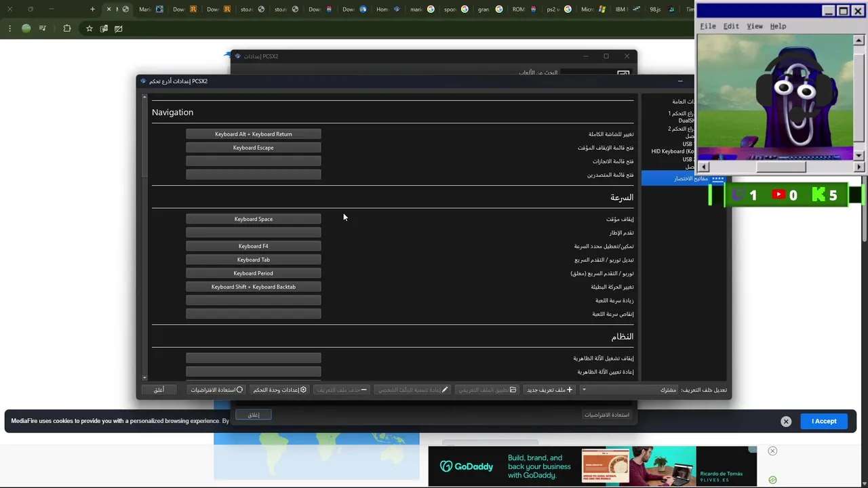
Task: Set binding for إيقاف تشغيل الآلة الظاهرية
Action: pyautogui.click(x=254, y=358)
